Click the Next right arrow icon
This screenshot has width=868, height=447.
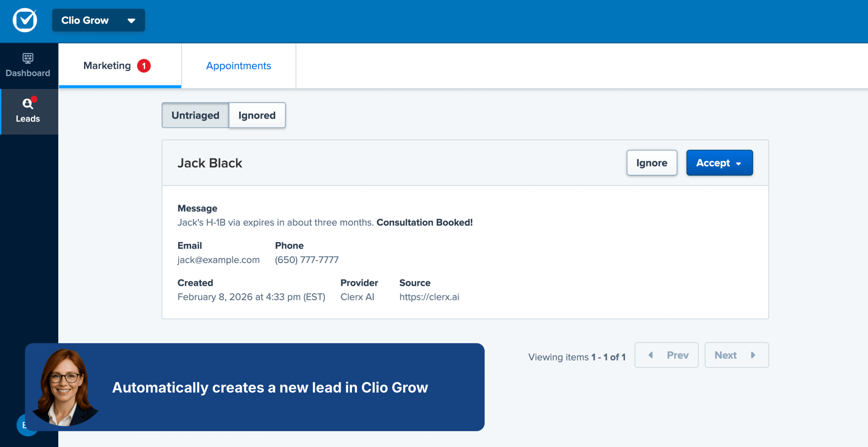[x=753, y=355]
